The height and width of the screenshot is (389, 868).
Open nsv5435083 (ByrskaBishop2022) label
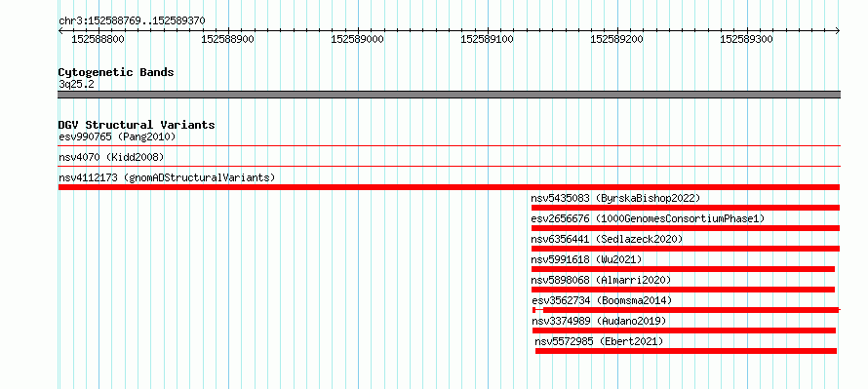[x=615, y=198]
